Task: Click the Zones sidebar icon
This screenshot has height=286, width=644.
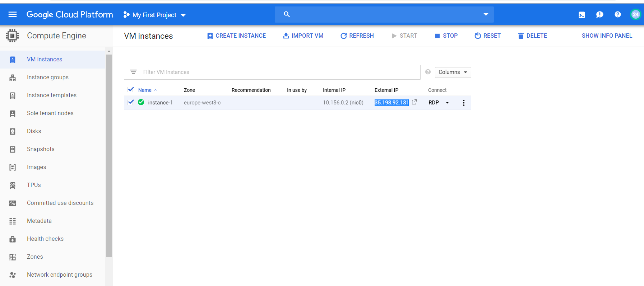Action: pos(13,257)
